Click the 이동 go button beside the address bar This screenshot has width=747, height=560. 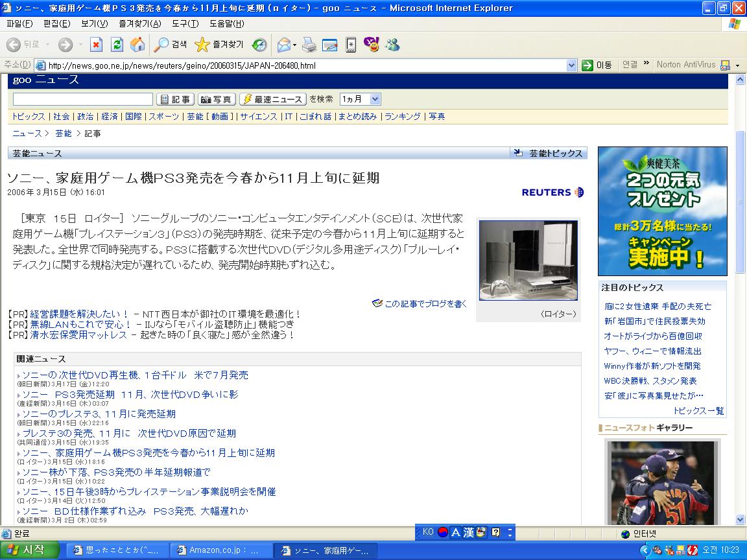point(597,65)
